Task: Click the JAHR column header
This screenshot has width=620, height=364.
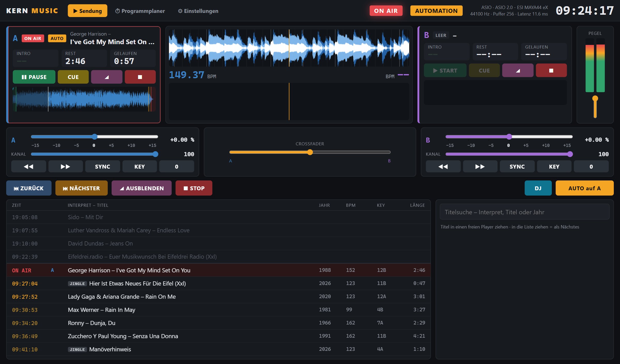Action: tap(324, 205)
